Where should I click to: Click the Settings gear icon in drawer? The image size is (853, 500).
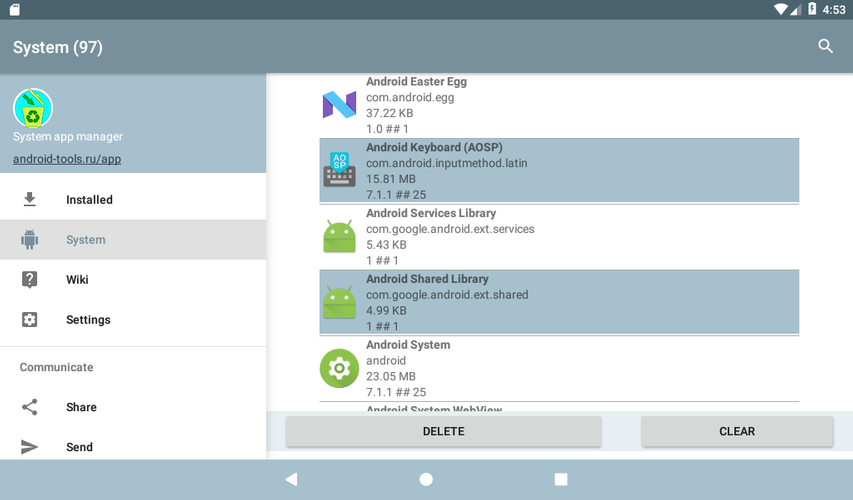coord(30,319)
